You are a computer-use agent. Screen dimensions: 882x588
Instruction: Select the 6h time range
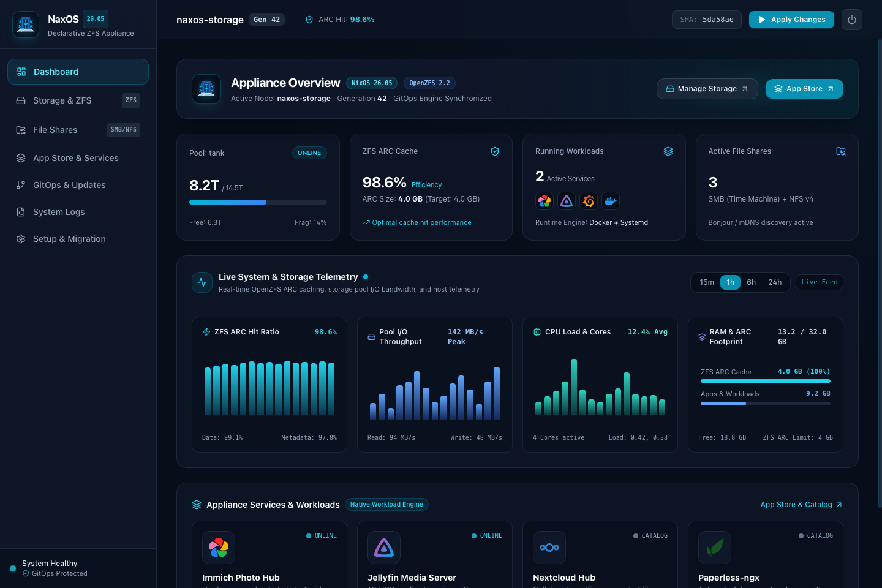752,282
